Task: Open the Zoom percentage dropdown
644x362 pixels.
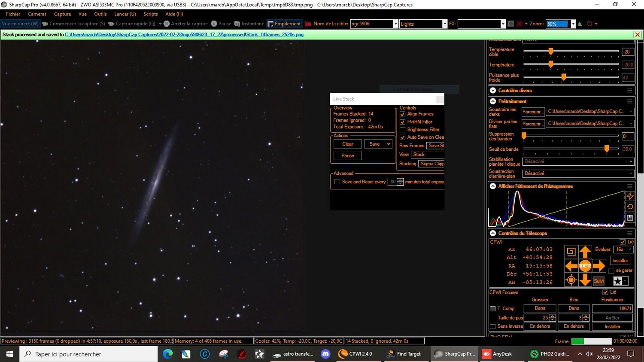Action: (x=572, y=24)
